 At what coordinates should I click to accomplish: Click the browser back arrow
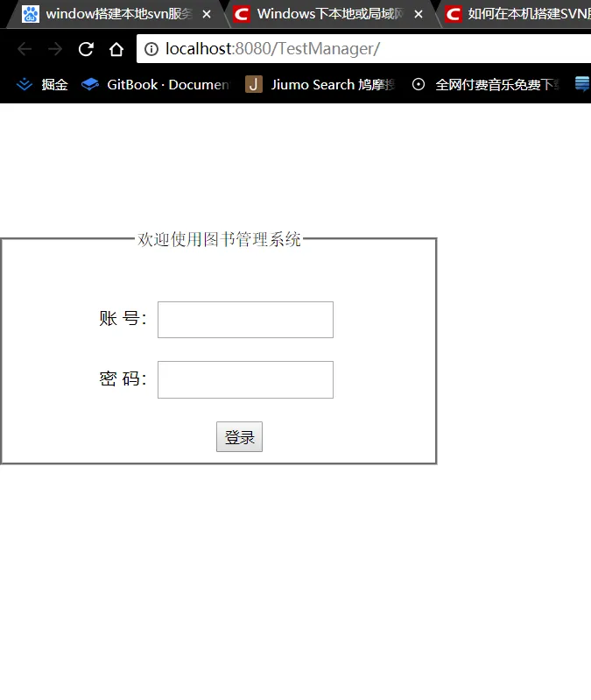point(25,49)
